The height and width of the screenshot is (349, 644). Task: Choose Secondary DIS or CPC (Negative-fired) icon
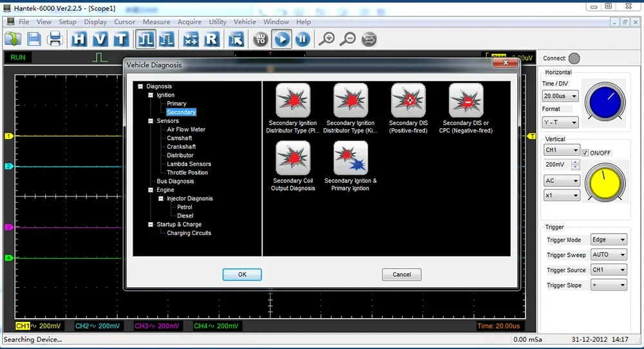click(x=466, y=100)
